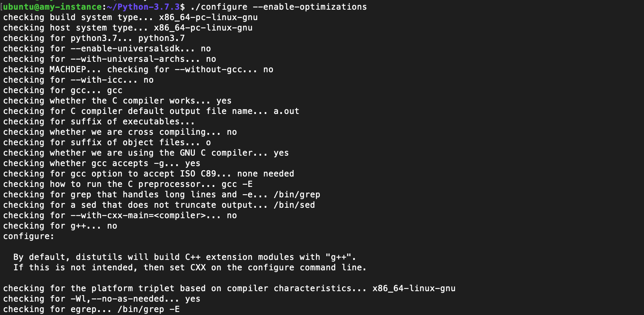
Task: Click the --enable-universalsdk option text
Action: [x=131, y=48]
